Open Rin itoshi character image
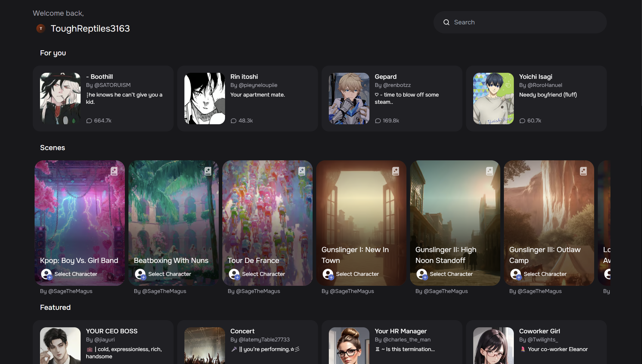This screenshot has height=364, width=642. point(205,98)
